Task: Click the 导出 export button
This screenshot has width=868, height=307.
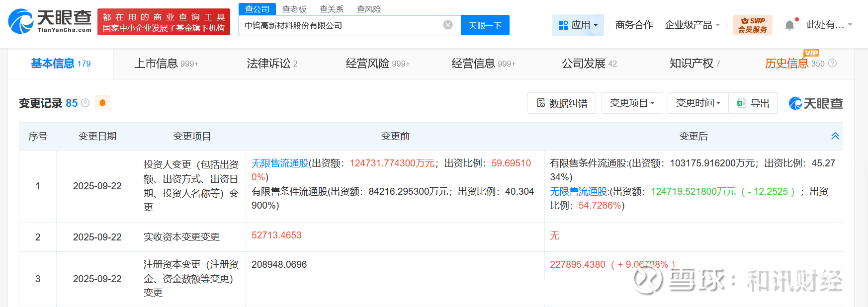Action: pyautogui.click(x=753, y=103)
